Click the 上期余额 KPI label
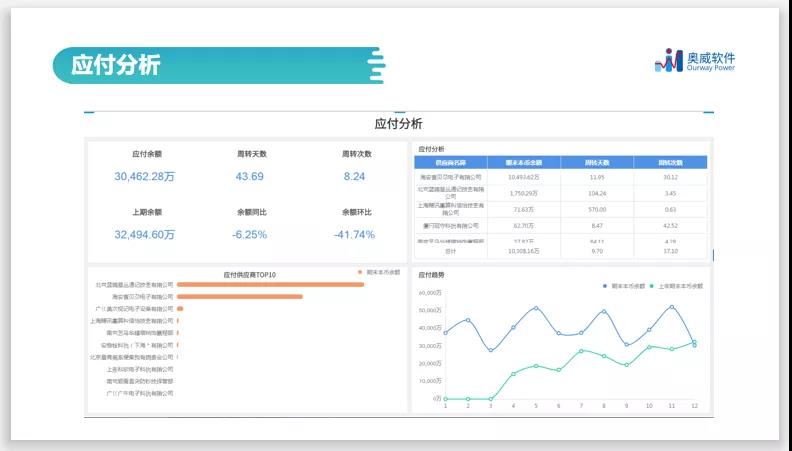 point(147,212)
